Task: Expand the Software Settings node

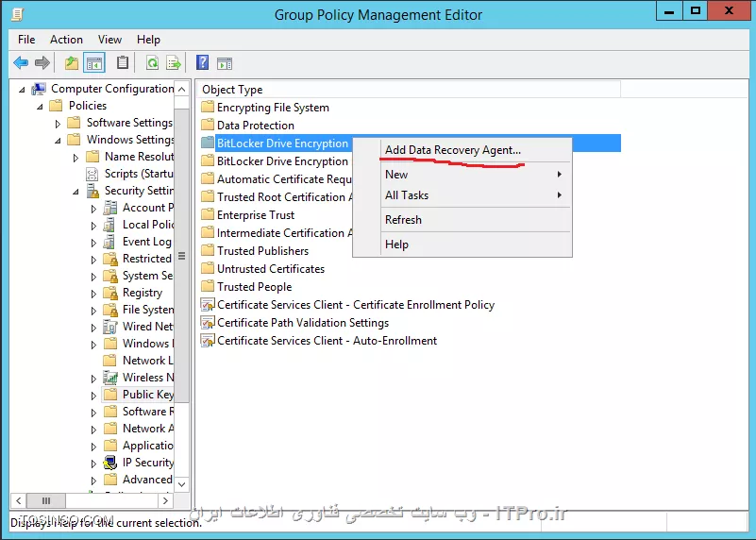Action: tap(58, 124)
